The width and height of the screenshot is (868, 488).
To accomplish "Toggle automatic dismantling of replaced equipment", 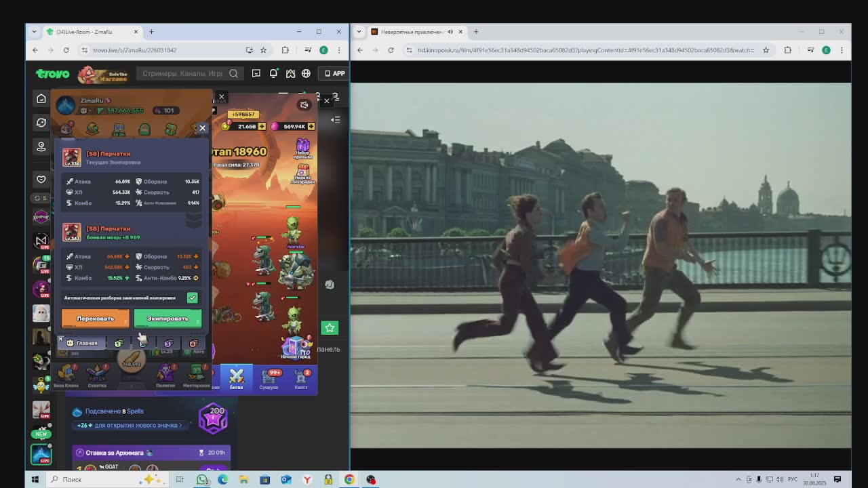I will (192, 298).
